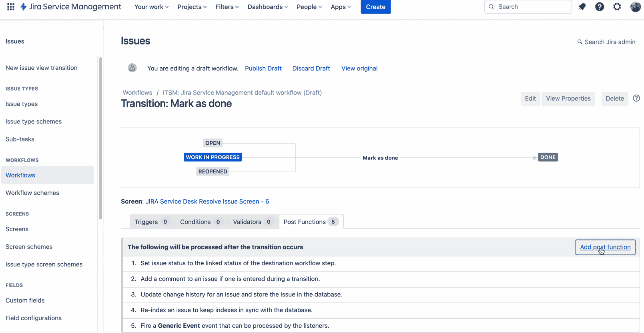The image size is (644, 333).
Task: Click the Mark as done transition label
Action: [x=380, y=158]
